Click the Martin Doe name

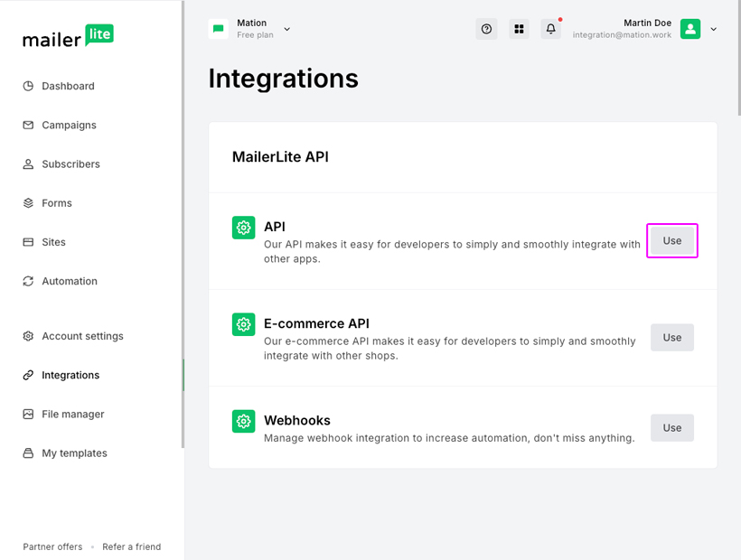click(x=647, y=23)
